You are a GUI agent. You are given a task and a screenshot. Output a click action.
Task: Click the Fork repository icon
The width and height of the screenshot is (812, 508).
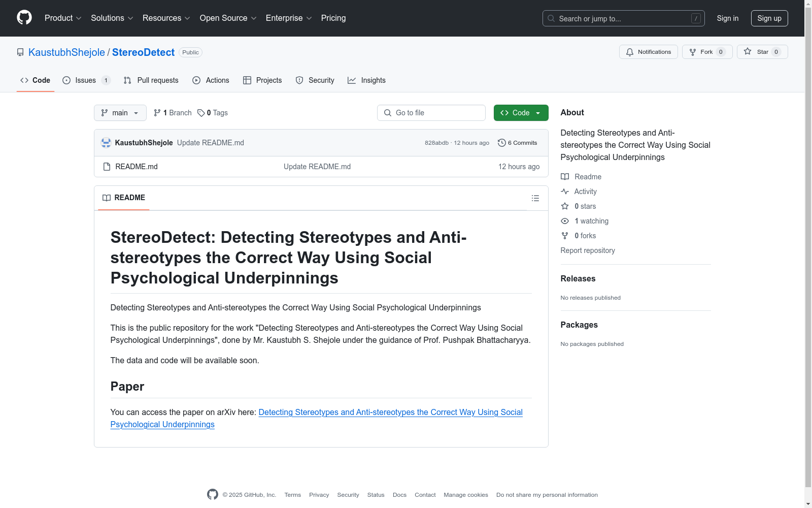pos(693,52)
